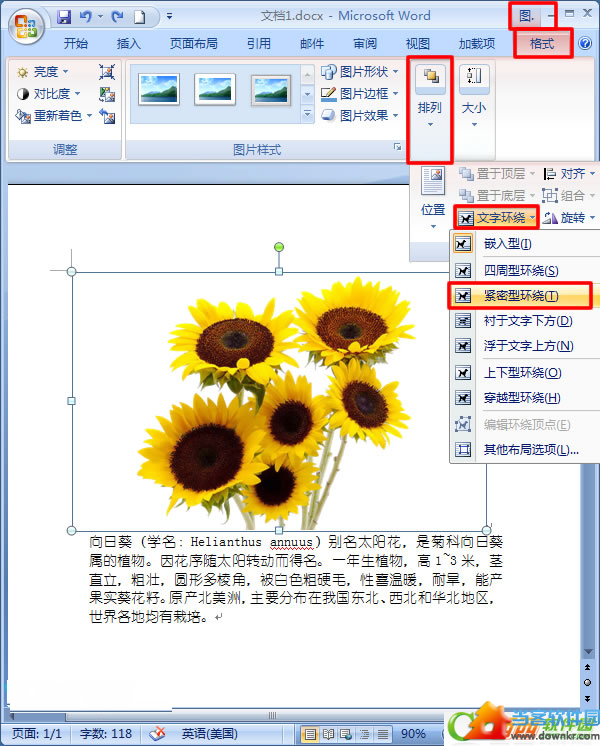Select the 格式 picture tools tab
Image resolution: width=600 pixels, height=746 pixels.
542,44
